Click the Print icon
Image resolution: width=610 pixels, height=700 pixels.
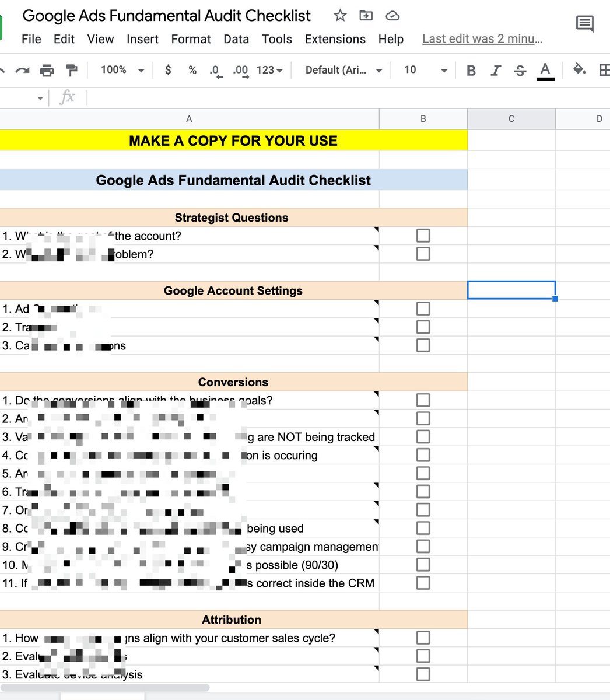tap(47, 69)
